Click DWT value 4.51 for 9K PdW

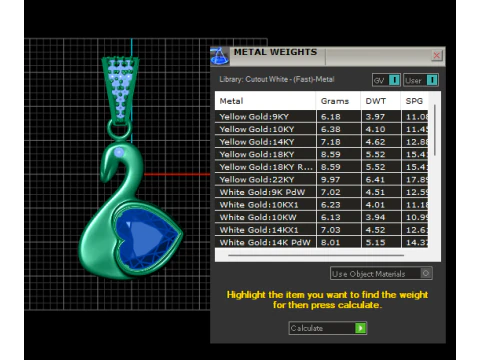click(x=375, y=192)
